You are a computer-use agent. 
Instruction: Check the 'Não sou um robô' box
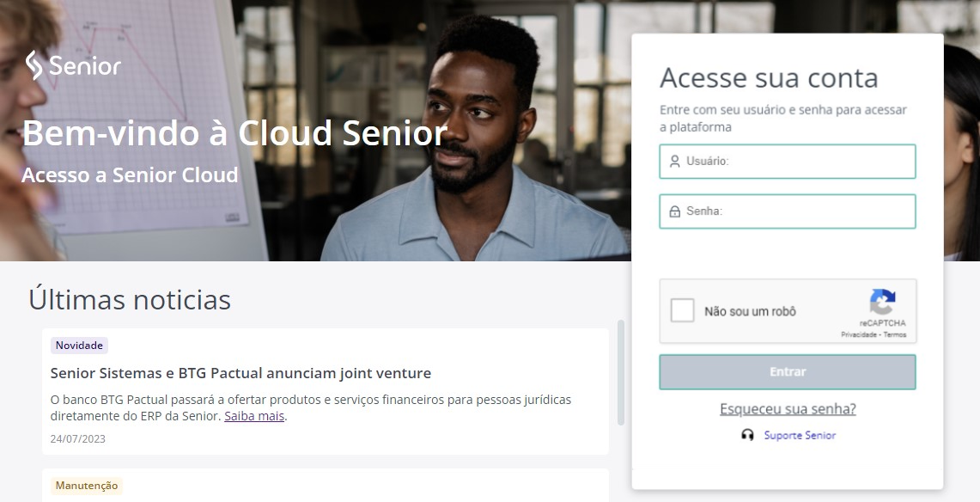pos(683,310)
